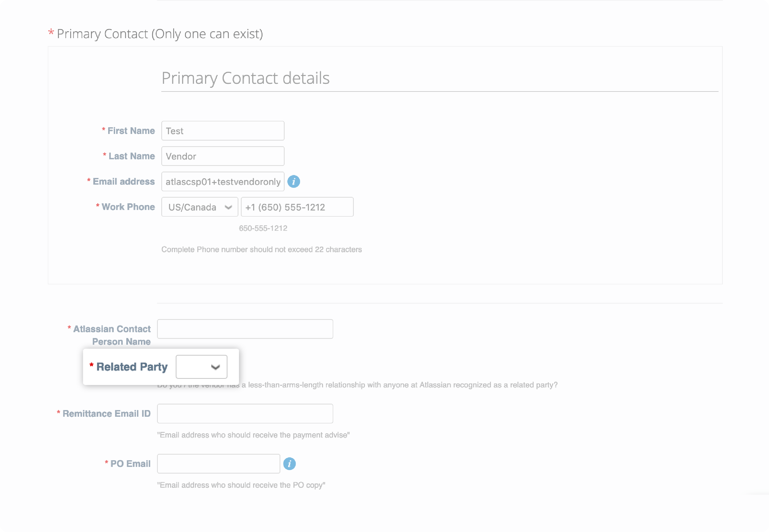This screenshot has width=769, height=532.
Task: Expand the Related Party dropdown
Action: point(202,367)
